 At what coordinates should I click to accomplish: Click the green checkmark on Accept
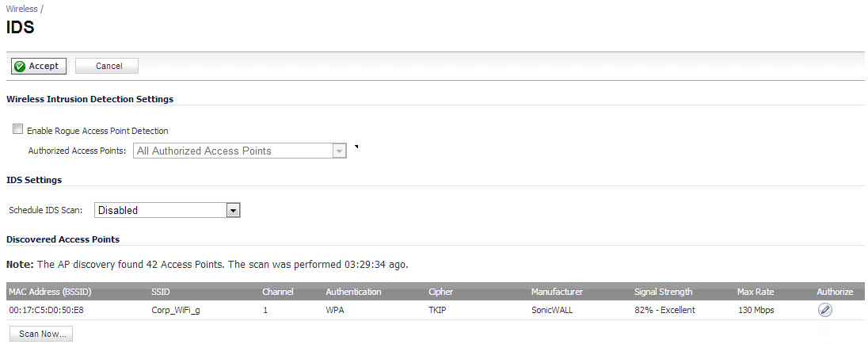point(20,66)
